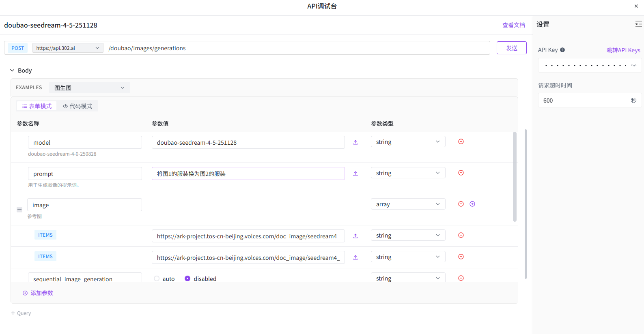Show the API Key help tooltip
Image resolution: width=644 pixels, height=334 pixels.
coord(562,50)
